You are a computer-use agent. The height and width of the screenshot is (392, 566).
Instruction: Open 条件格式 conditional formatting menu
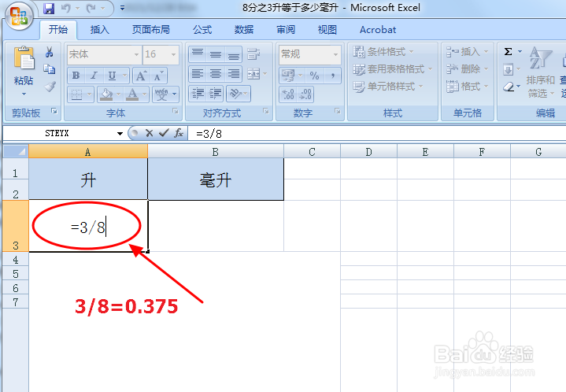point(383,52)
